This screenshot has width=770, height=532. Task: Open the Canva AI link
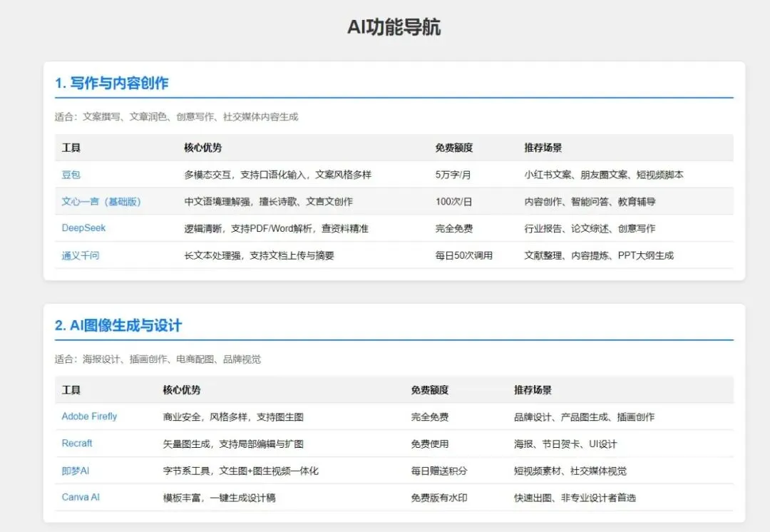tap(81, 497)
